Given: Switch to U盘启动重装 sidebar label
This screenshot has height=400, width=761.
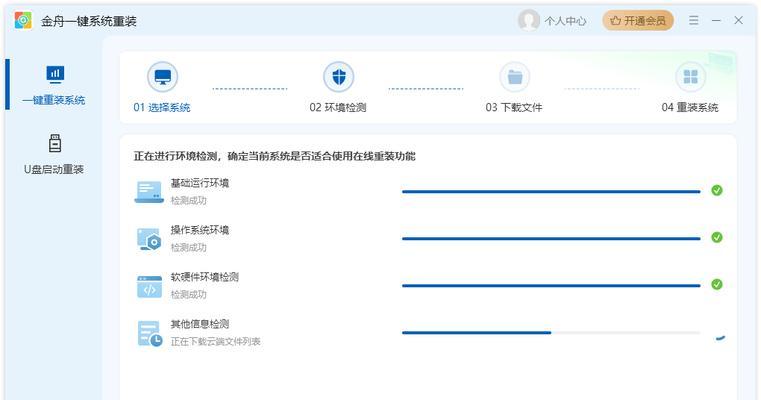Looking at the screenshot, I should [x=54, y=169].
